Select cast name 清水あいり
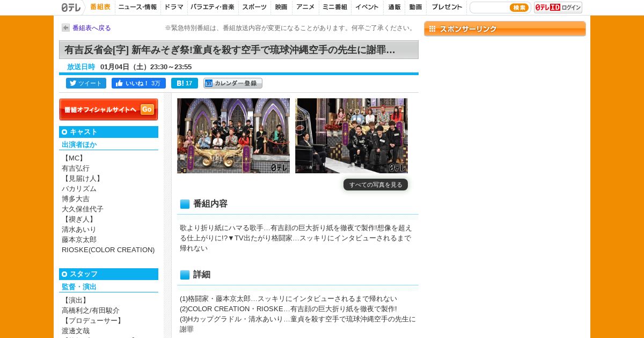Image resolution: width=644 pixels, height=338 pixels. (x=79, y=230)
